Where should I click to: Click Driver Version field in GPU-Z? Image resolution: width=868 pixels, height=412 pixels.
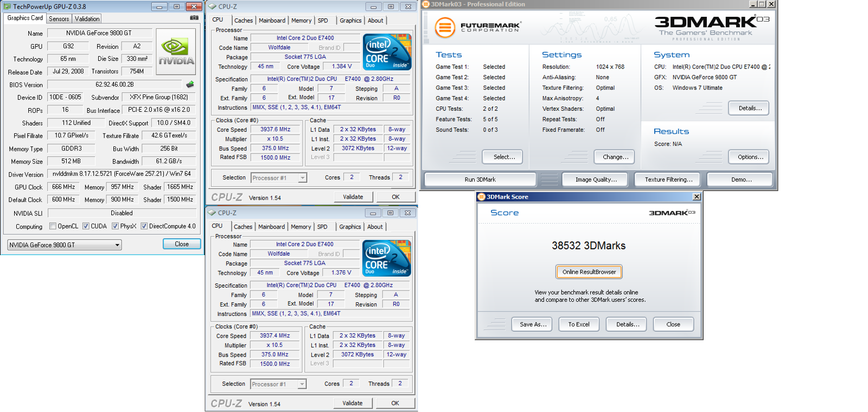point(122,174)
